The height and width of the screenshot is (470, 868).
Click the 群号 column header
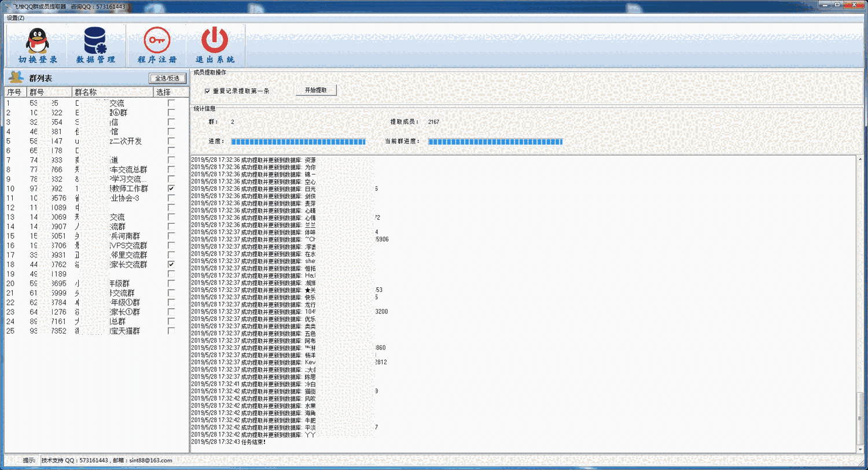pos(50,92)
